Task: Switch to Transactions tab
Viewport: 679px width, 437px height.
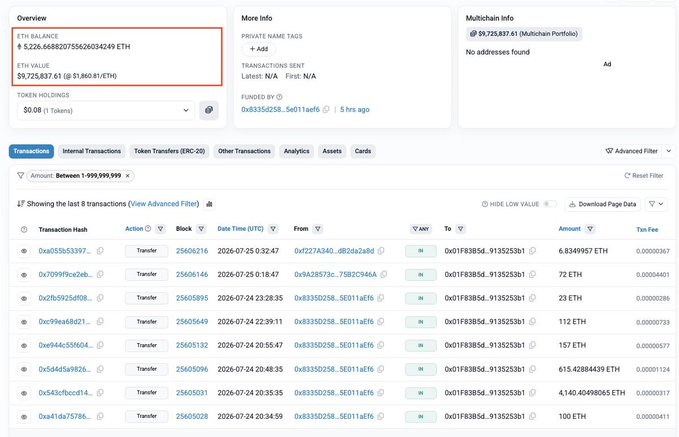Action: [x=31, y=151]
